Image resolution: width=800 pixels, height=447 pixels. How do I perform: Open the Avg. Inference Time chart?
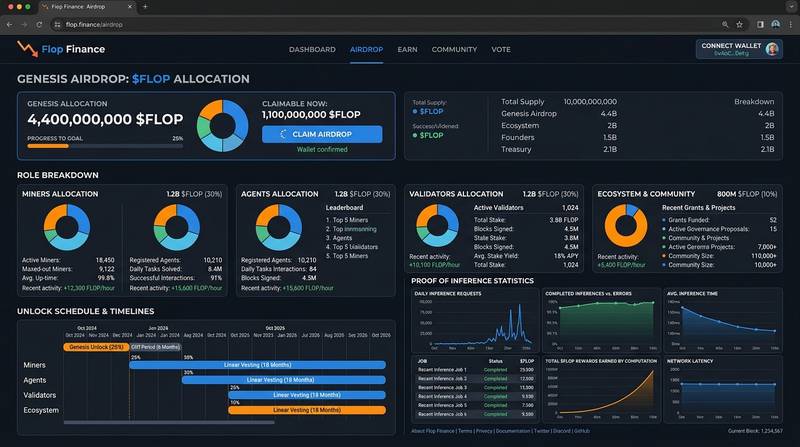click(723, 320)
